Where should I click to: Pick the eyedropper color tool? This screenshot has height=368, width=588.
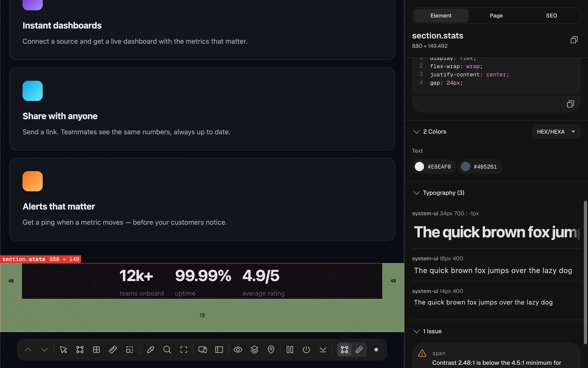(x=151, y=350)
